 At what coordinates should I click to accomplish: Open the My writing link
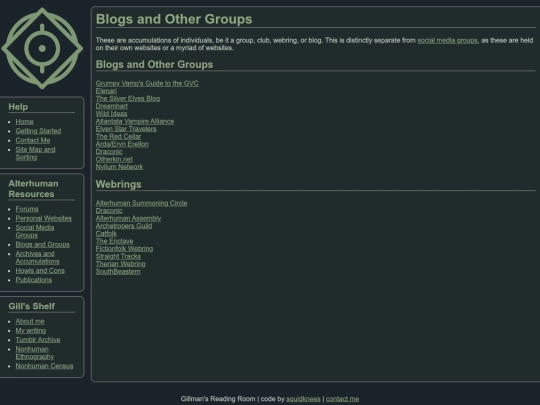coord(31,331)
